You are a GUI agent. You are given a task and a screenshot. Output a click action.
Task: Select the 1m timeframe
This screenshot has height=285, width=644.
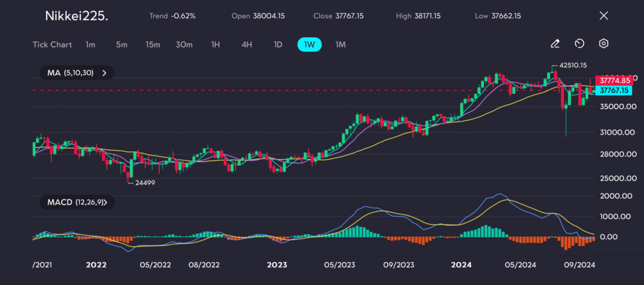[x=91, y=45]
